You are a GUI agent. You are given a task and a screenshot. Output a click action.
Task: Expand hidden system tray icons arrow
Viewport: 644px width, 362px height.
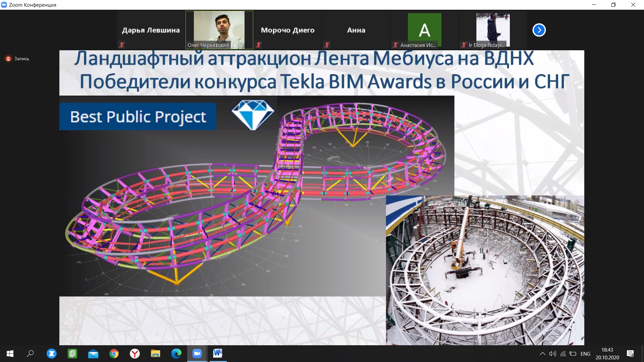pos(542,354)
